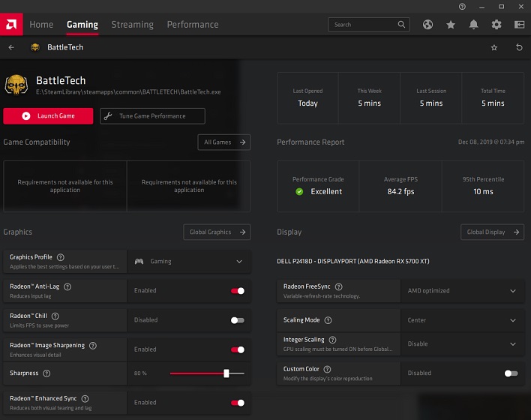Open notifications bell icon
Image resolution: width=531 pixels, height=420 pixels.
473,25
